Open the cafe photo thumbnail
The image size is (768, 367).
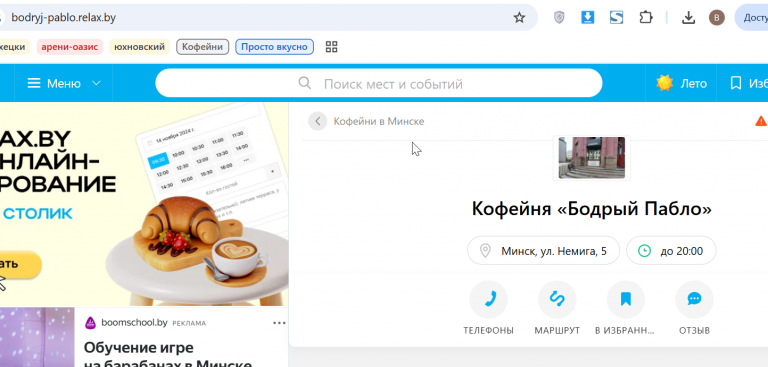coord(592,158)
